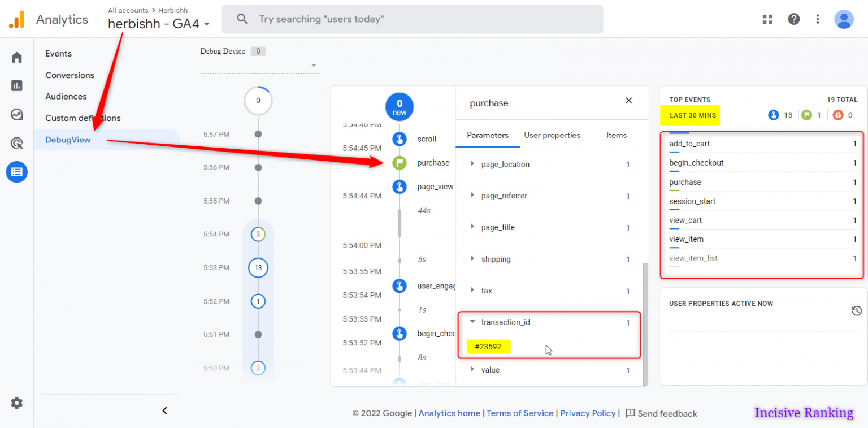Open the Privacy Policy link
This screenshot has width=868, height=428.
(588, 413)
